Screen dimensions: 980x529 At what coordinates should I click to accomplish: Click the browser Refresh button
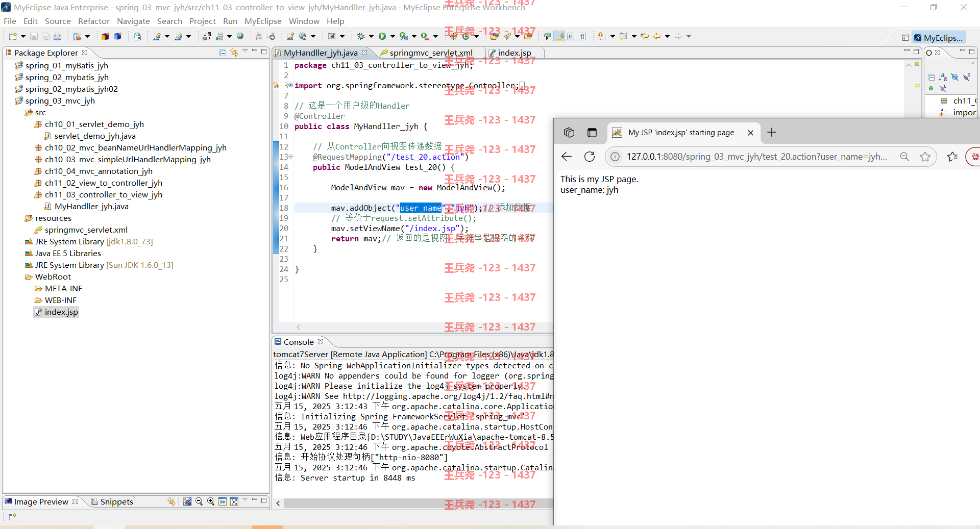(590, 157)
